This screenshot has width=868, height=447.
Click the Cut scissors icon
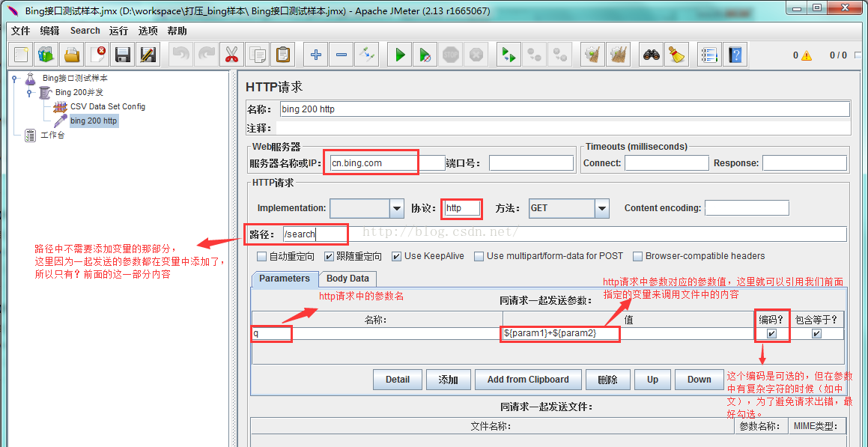pos(231,54)
